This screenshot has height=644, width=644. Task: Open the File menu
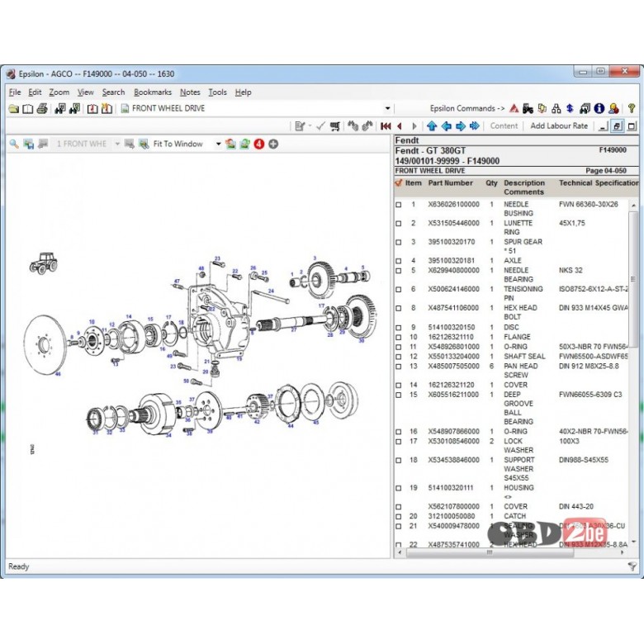[x=15, y=92]
